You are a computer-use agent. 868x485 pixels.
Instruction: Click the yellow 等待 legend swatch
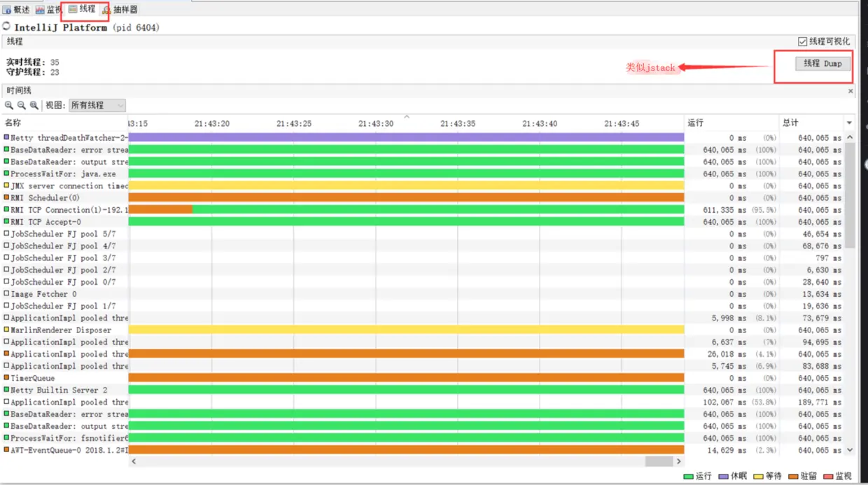click(758, 477)
